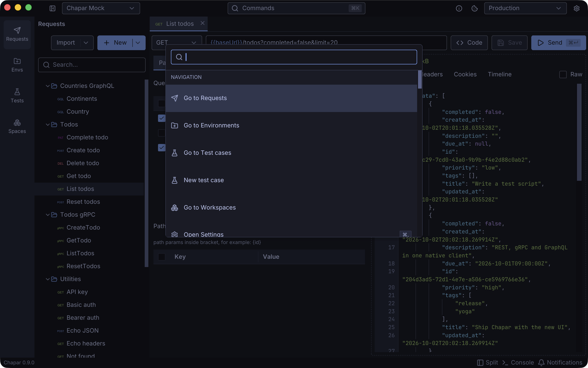Click the command palette scrollbar thumb

point(420,80)
